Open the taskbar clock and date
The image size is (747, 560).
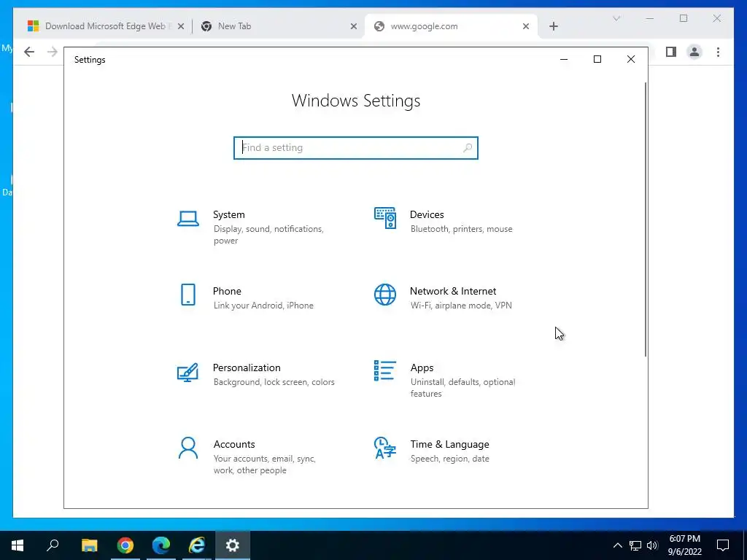click(x=685, y=545)
